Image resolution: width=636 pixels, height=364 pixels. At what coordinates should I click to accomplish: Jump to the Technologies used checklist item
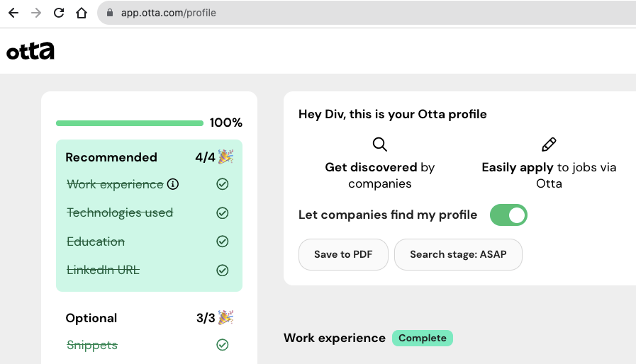tap(120, 213)
